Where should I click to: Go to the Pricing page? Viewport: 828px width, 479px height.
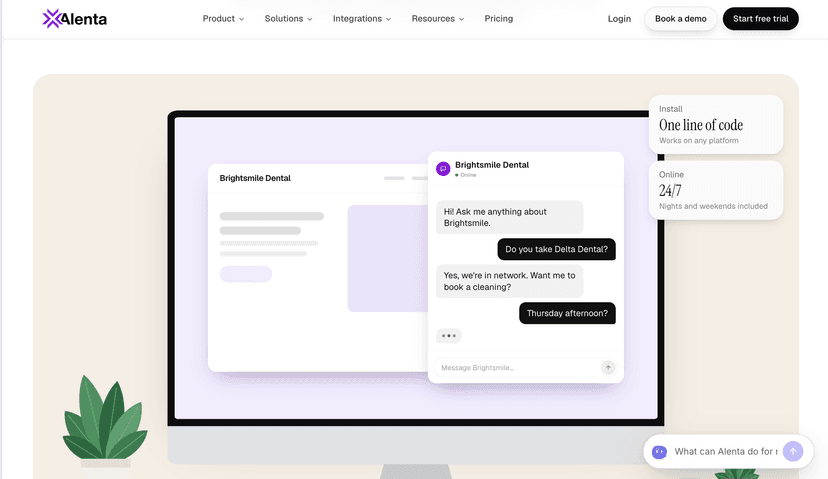coord(498,18)
